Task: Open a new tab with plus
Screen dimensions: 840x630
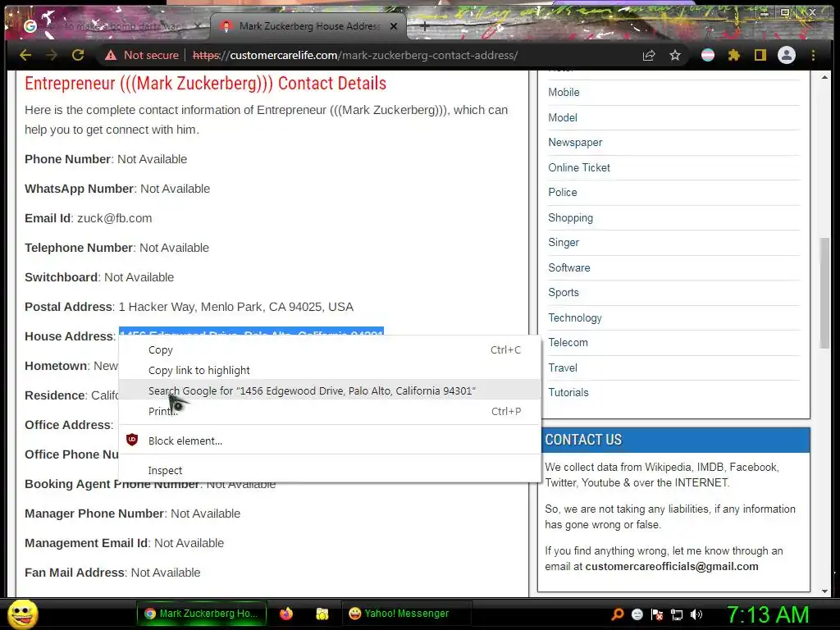Action: click(x=424, y=25)
